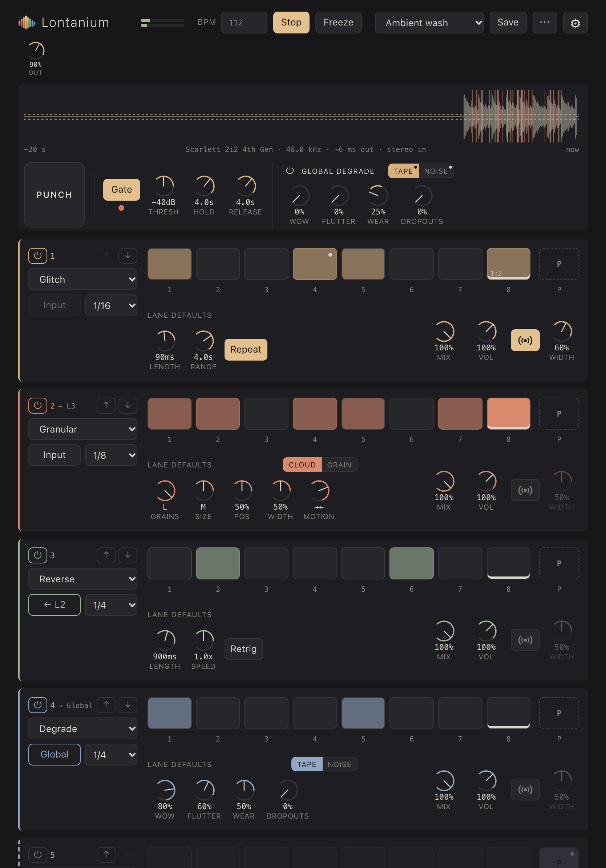Open lane 1 rate dropdown 1/16
This screenshot has width=606, height=868.
pos(111,305)
